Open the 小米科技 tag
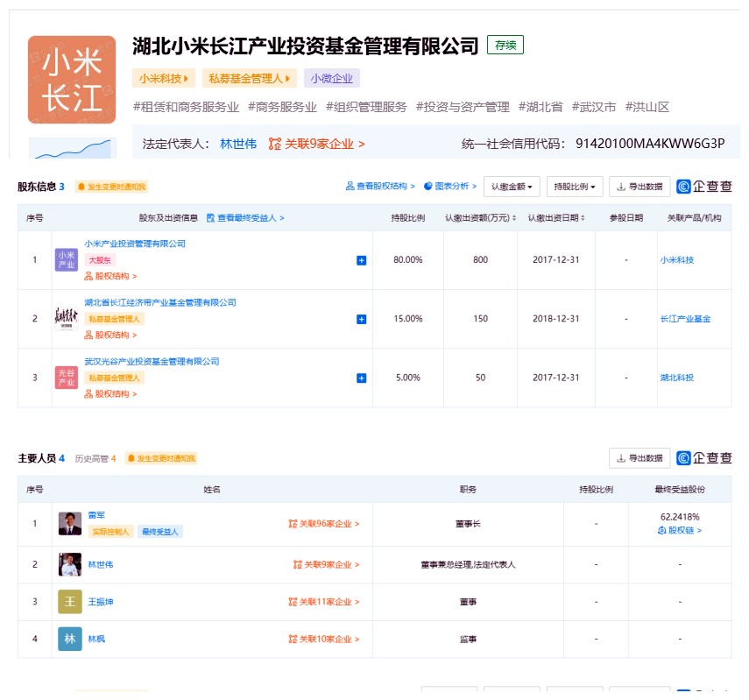Viewport: 749px width, 700px height. coord(163,78)
